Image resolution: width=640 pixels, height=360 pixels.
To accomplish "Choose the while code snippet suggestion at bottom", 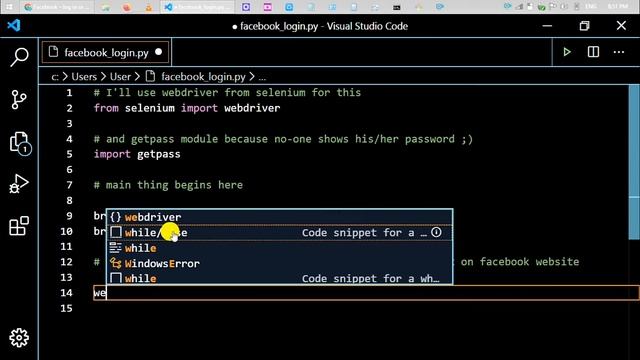I will coord(280,278).
